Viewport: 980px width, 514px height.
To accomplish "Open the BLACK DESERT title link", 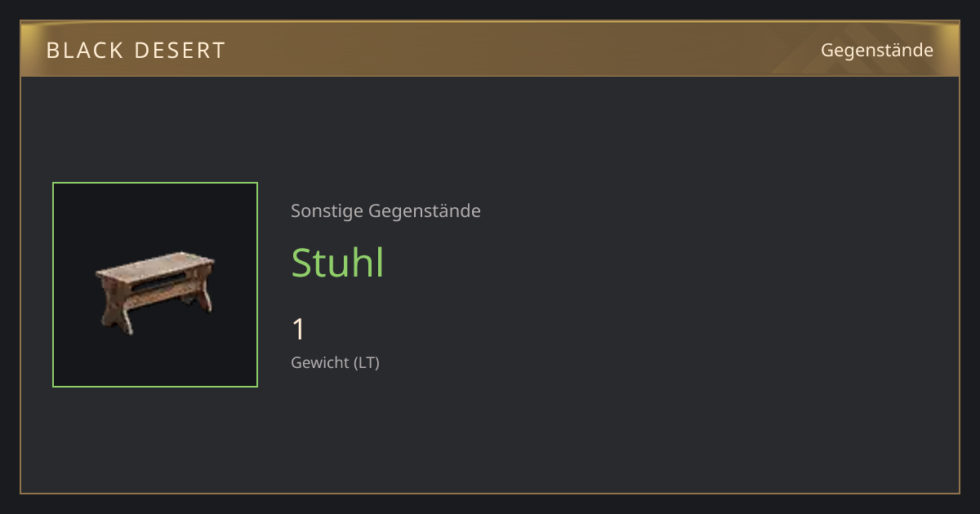I will [x=136, y=51].
